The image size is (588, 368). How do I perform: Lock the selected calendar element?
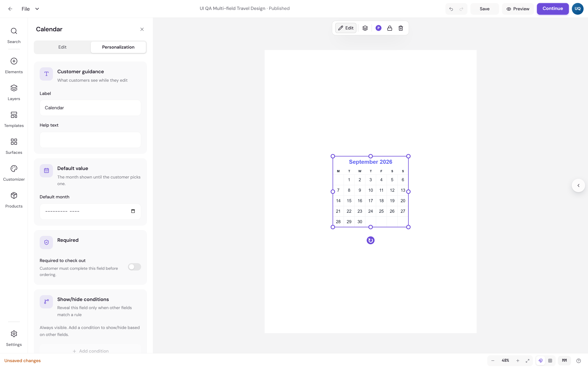click(x=390, y=28)
